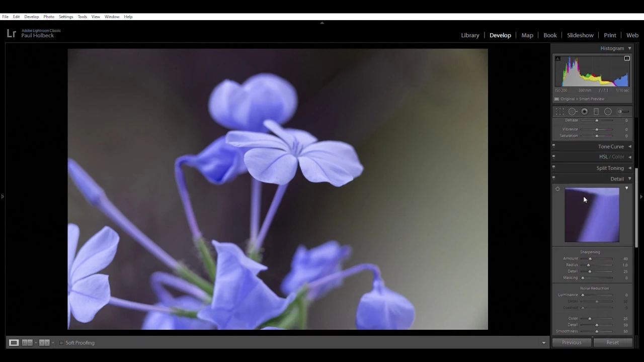Select the Graduated Filter tool
The image size is (644, 362).
596,112
